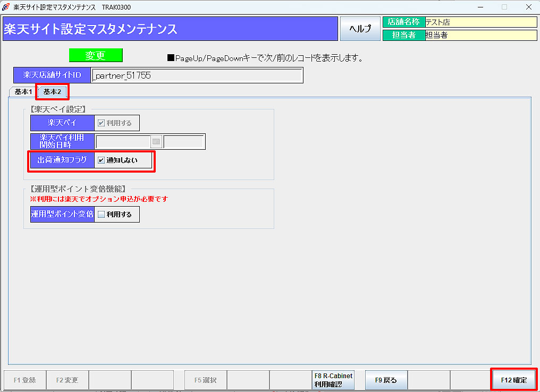Click the 楽天ペイ利用開始日時 time field
This screenshot has height=392, width=540.
tap(184, 141)
